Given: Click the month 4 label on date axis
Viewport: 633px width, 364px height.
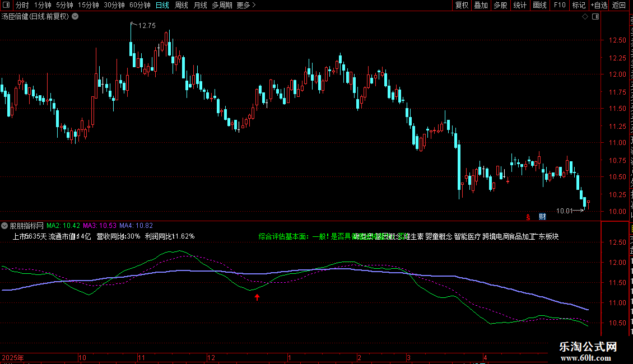Looking at the screenshot, I should 485,357.
